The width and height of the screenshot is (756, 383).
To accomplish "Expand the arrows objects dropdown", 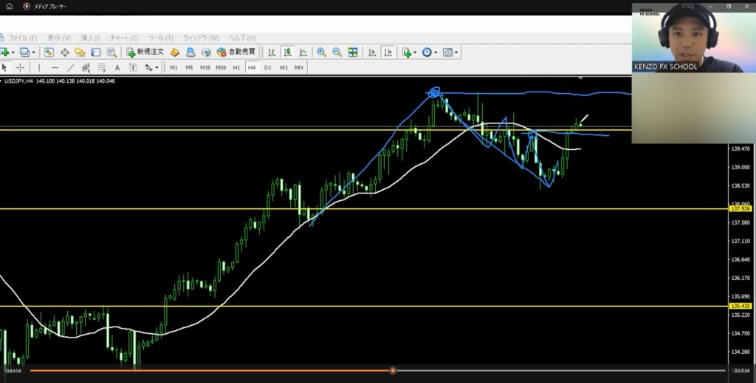I will 156,68.
